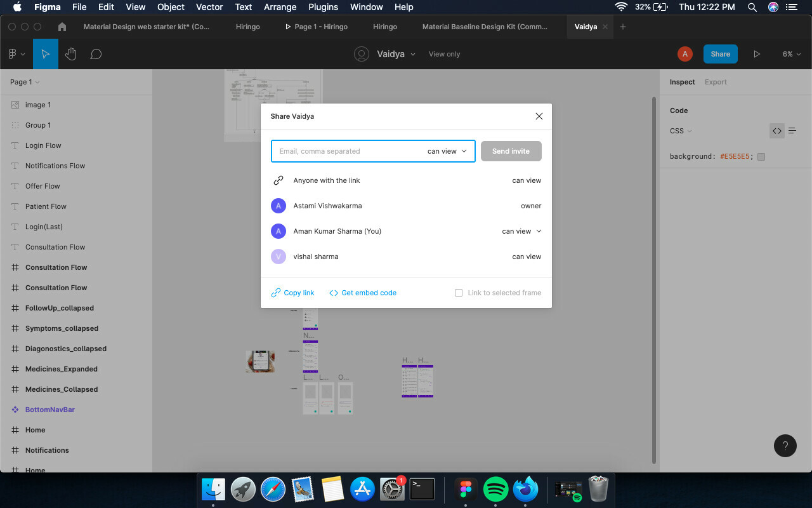This screenshot has height=508, width=812.
Task: Click the Send invite button
Action: (511, 151)
